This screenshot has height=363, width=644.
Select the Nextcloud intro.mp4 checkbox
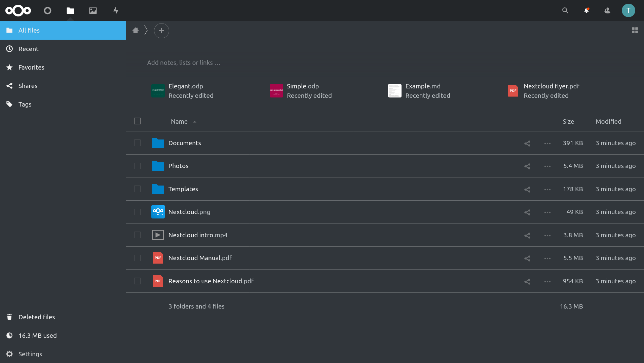pos(137,235)
